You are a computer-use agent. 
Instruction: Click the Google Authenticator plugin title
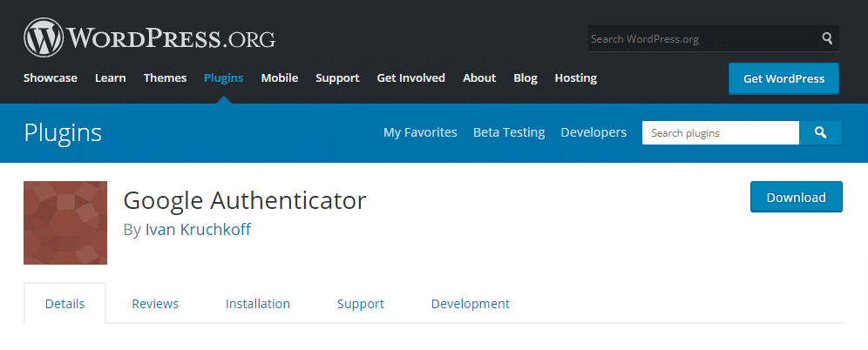click(x=245, y=200)
